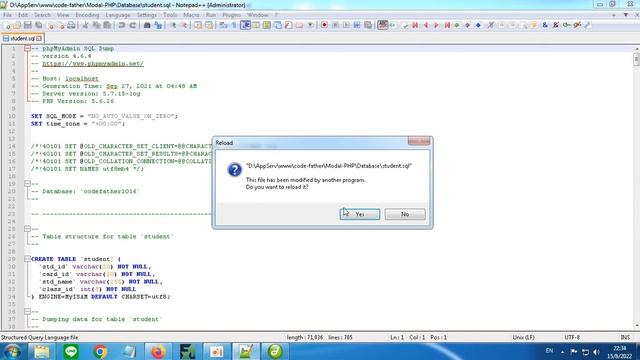Viewport: 640px width, 360px height.
Task: Collapse CREATE TABLE fold at line 29
Action: pyautogui.click(x=27, y=259)
